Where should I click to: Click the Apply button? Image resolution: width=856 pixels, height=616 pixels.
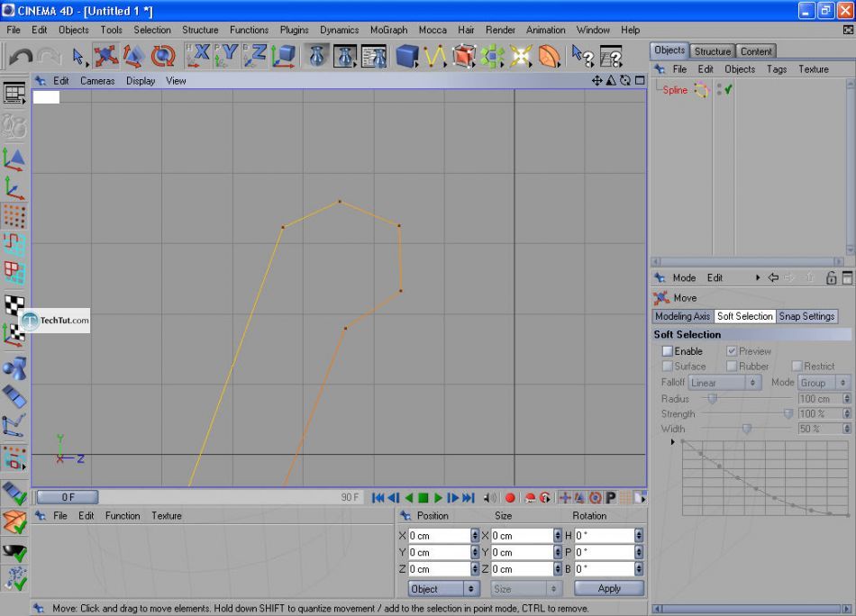point(609,588)
